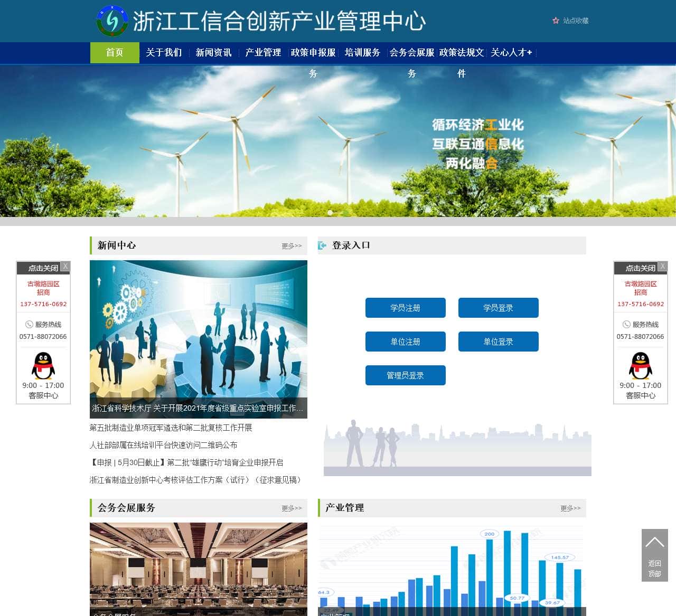Go to 新闻资讯 in the navigation bar

213,53
